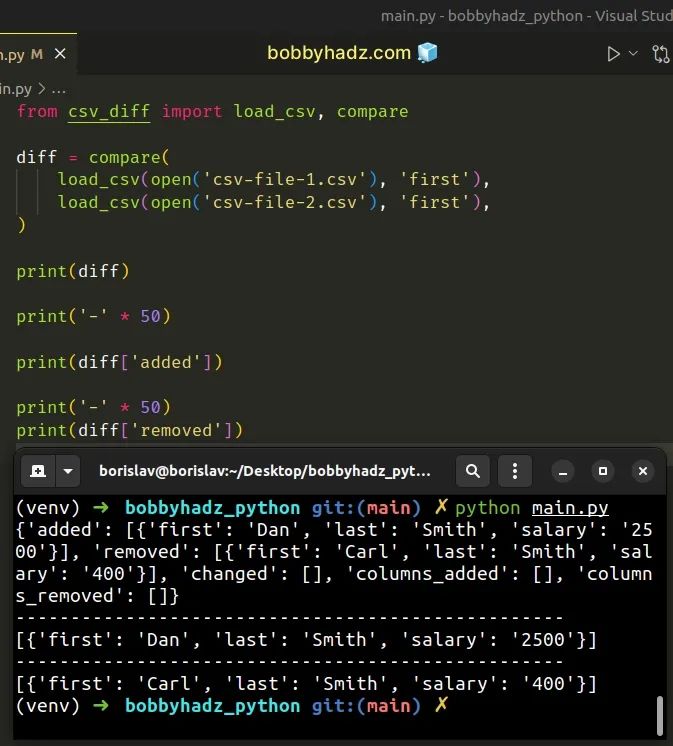Click the underlined main.py in terminal command

click(x=570, y=508)
